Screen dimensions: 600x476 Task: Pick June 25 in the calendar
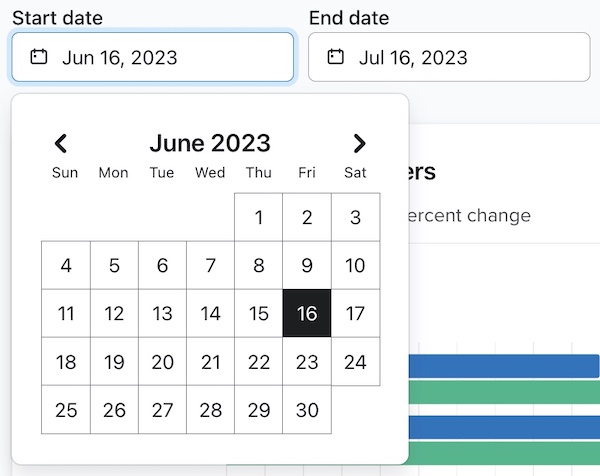(66, 410)
